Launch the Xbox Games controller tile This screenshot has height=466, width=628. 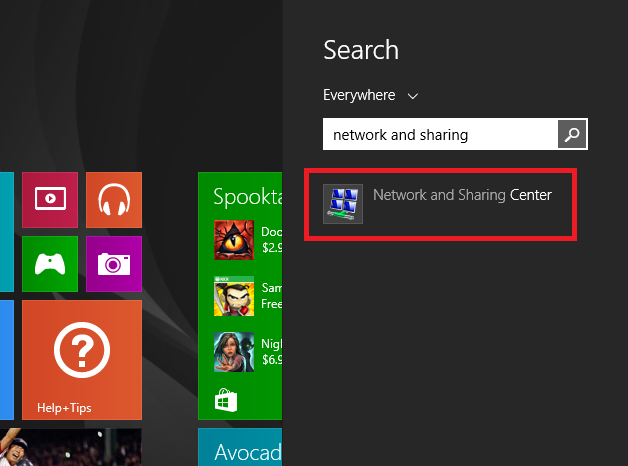tap(49, 264)
